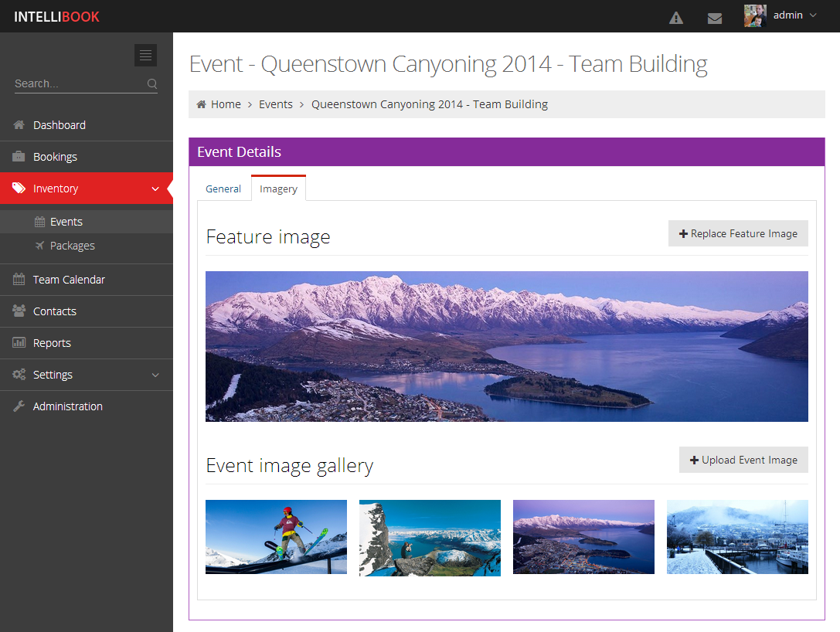Collapse the Inventory menu chevron
The height and width of the screenshot is (632, 840).
tap(155, 189)
